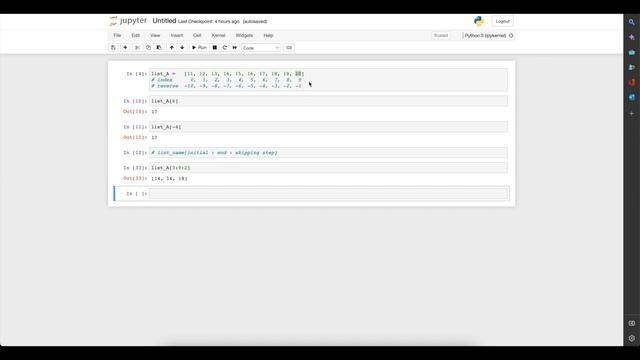Click the list_name comment cell
Viewport: 640px width, 360px height.
point(329,153)
